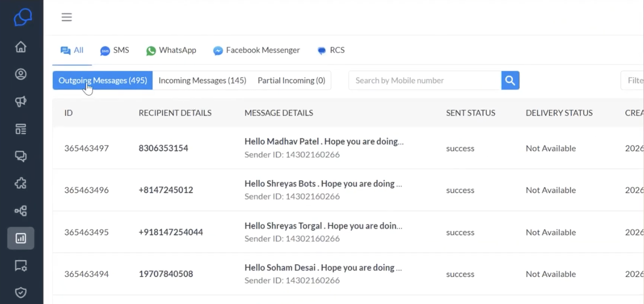
Task: Click message ID 365463494
Action: tap(87, 274)
